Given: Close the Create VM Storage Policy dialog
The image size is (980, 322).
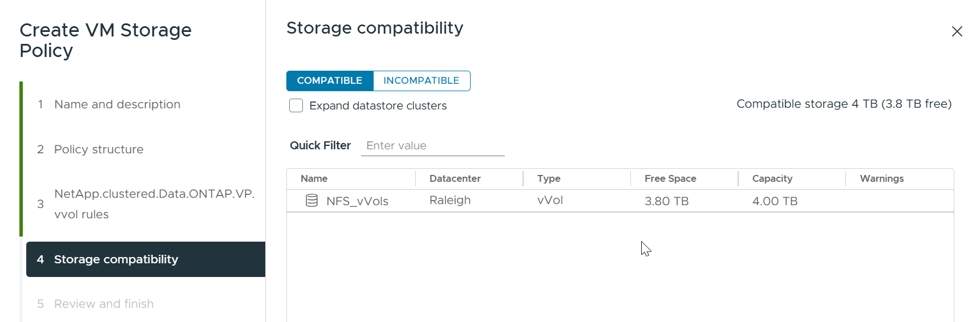Looking at the screenshot, I should [x=957, y=31].
